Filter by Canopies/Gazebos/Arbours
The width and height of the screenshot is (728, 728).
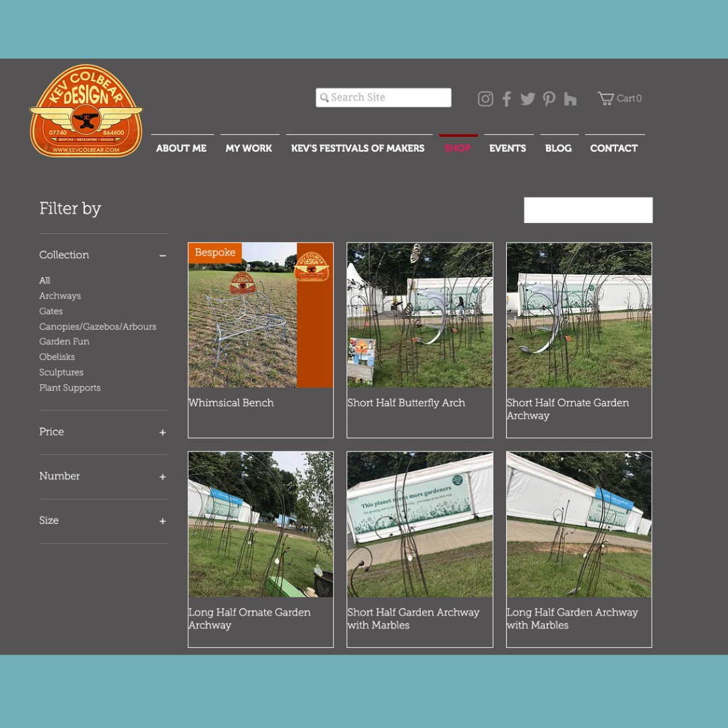click(98, 326)
